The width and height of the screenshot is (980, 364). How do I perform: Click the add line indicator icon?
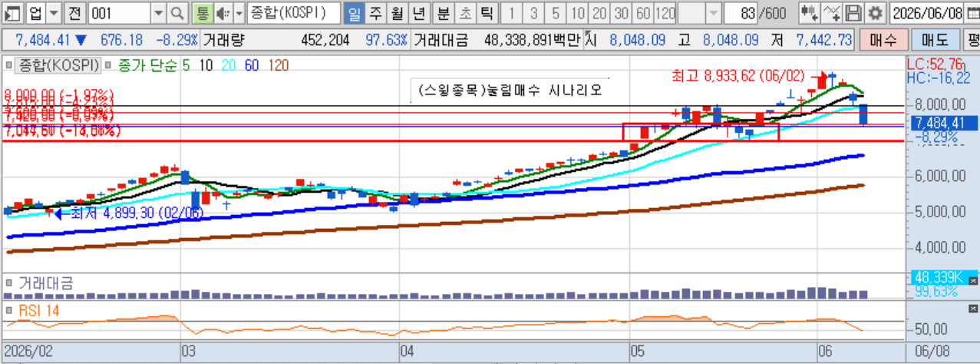[x=832, y=13]
